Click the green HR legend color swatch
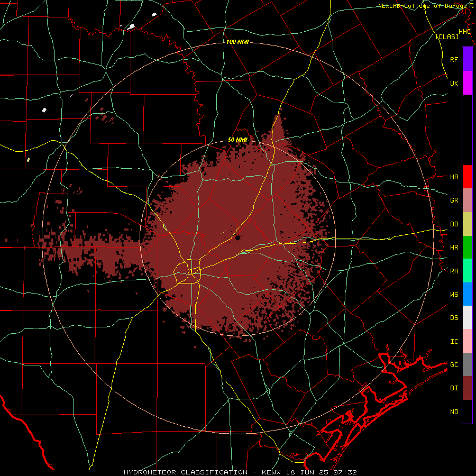The image size is (476, 476). point(467,248)
